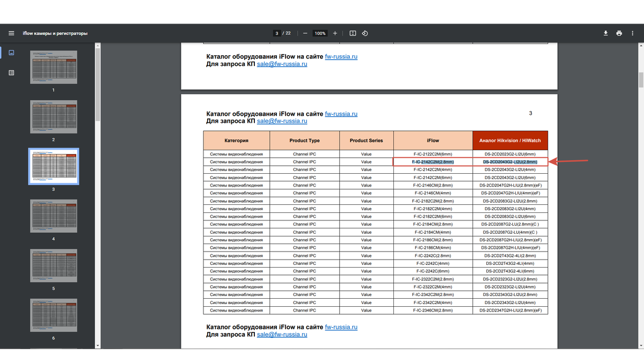The height and width of the screenshot is (362, 644).
Task: Click cell F-IC-2322C2M(4mm)
Action: [433, 287]
